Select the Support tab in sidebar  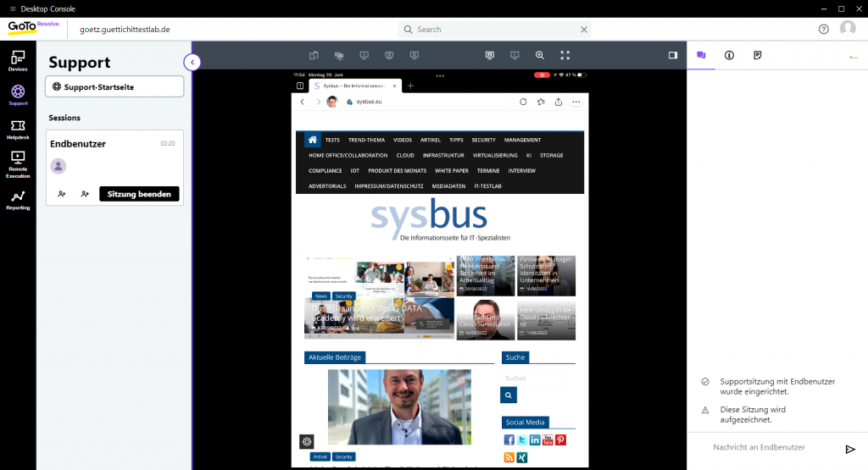point(18,94)
